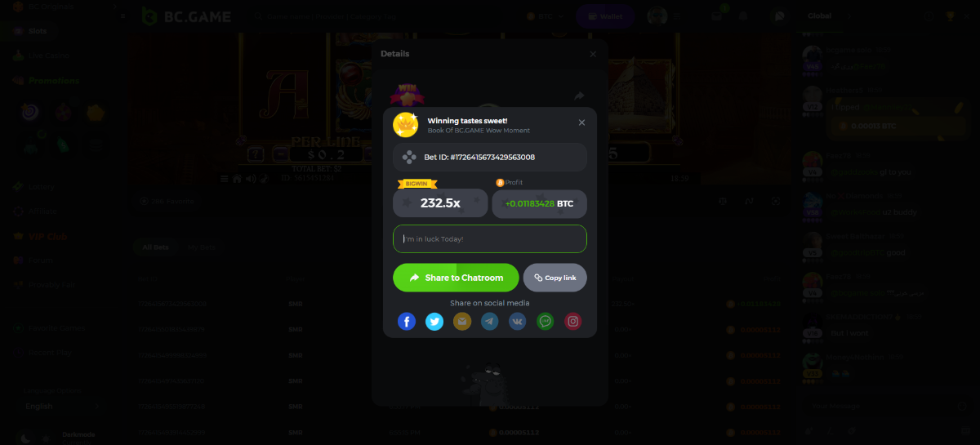Share the win on Facebook
The image size is (980, 445).
tap(407, 322)
